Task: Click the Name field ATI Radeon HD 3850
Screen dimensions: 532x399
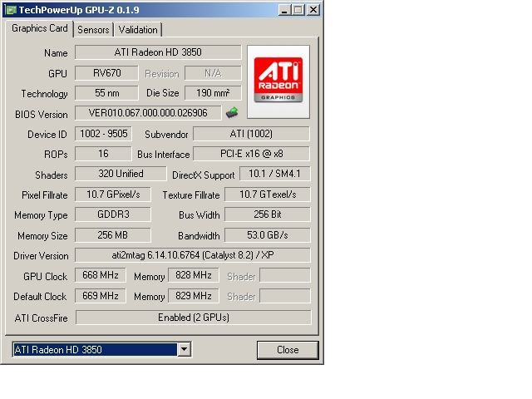Action: click(158, 52)
